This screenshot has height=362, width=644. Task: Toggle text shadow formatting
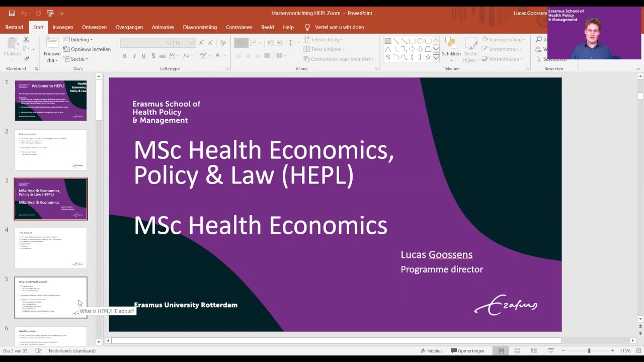pos(153,56)
